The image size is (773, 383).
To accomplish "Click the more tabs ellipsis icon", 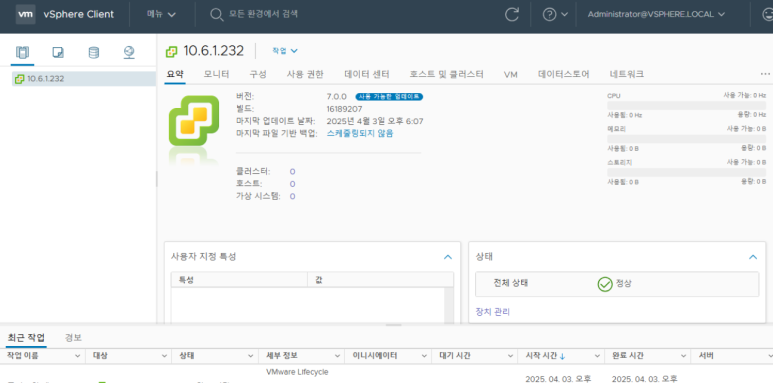I will (x=765, y=74).
